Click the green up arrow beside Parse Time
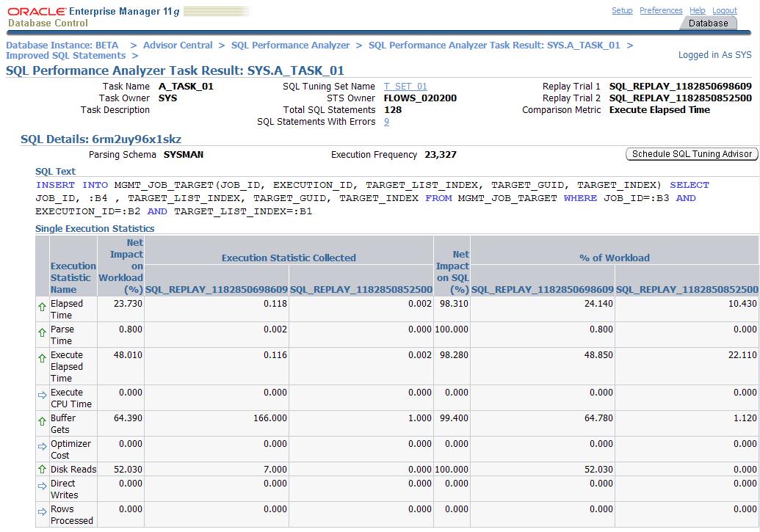Image resolution: width=760 pixels, height=532 pixels. [x=42, y=335]
